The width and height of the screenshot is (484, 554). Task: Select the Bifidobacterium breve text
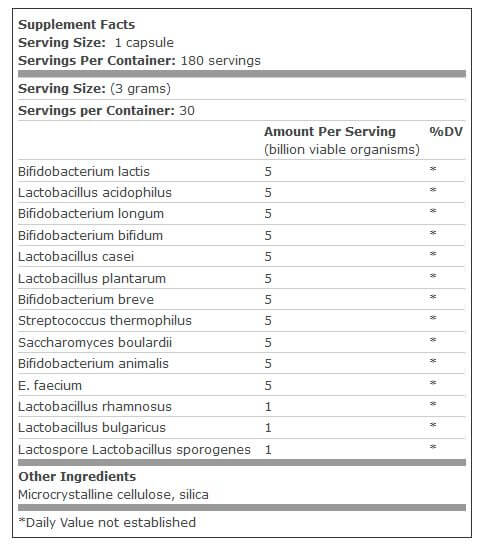86,300
